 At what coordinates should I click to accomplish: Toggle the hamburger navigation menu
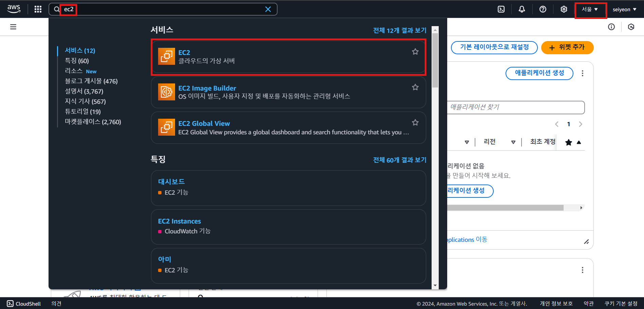[13, 27]
